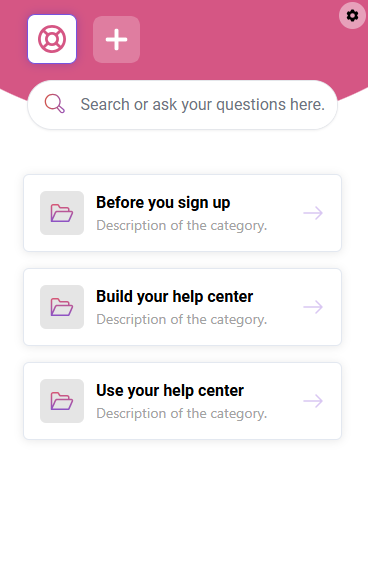
Task: Select the lifebuoy help center tab
Action: click(52, 39)
